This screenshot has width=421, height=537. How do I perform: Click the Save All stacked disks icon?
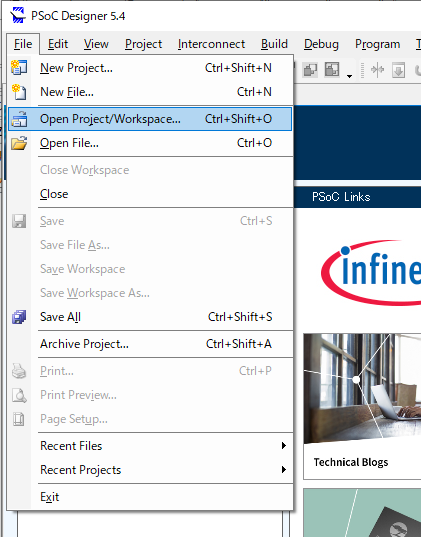click(19, 317)
